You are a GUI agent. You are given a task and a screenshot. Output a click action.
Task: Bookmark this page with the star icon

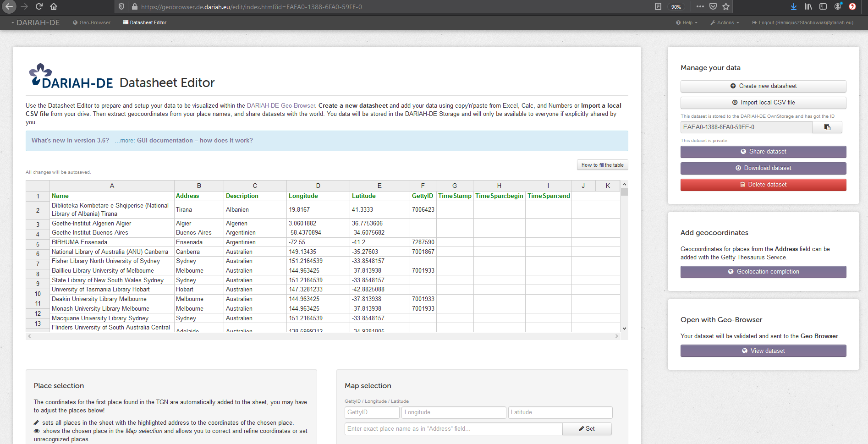point(726,6)
